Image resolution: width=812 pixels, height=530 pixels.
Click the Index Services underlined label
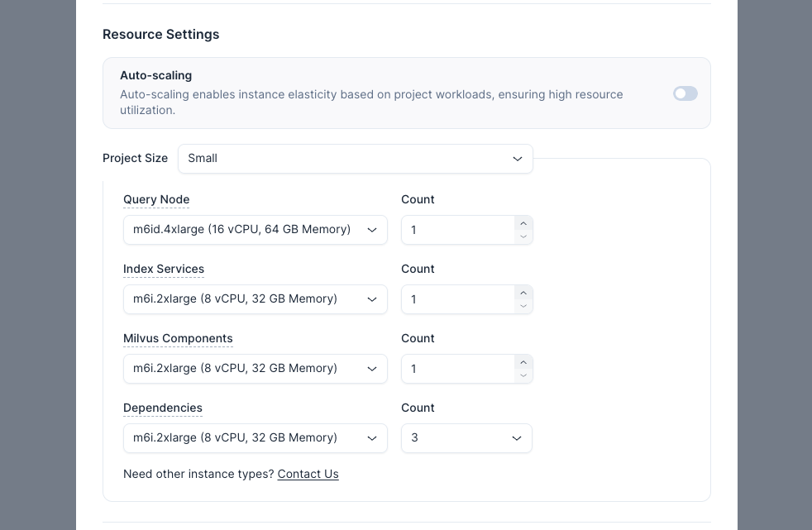coord(164,269)
